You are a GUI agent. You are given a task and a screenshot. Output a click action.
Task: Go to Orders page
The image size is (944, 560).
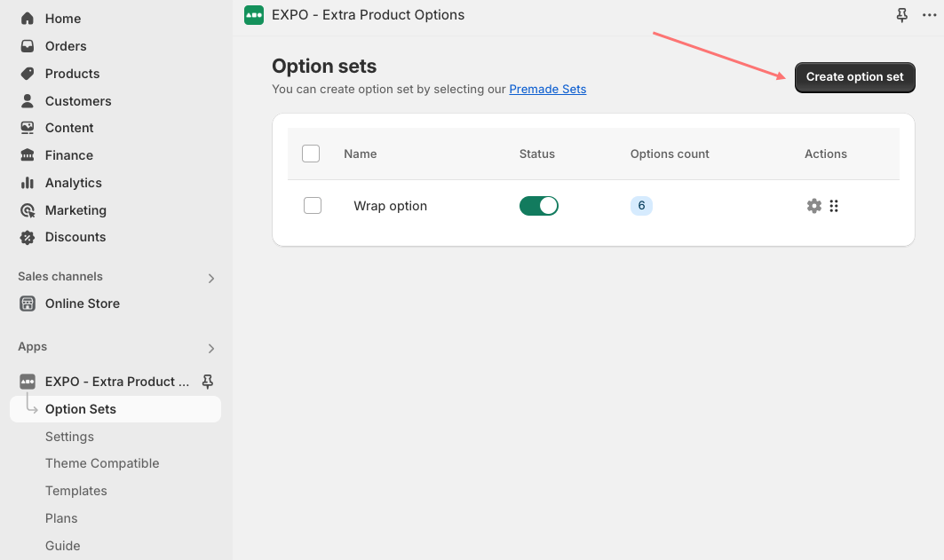(x=66, y=46)
